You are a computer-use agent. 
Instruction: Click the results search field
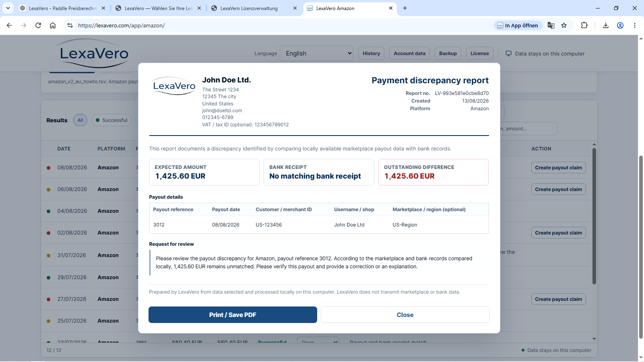coord(528,129)
